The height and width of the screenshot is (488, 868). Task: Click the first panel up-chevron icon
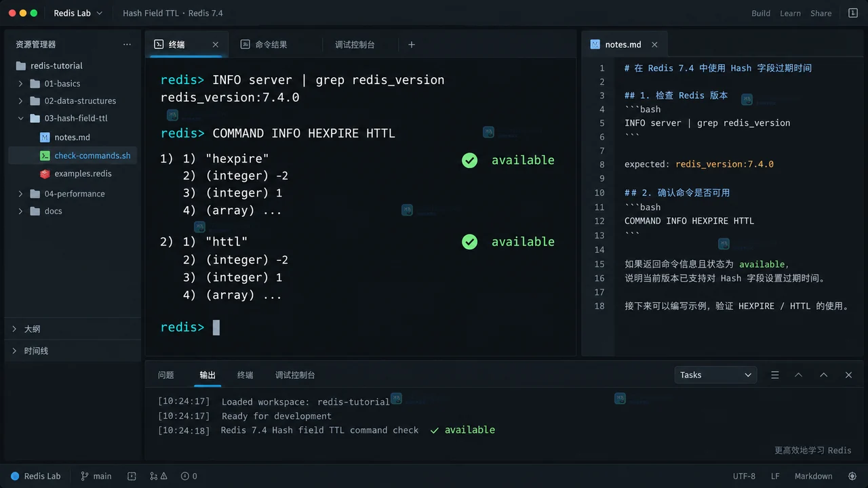799,375
